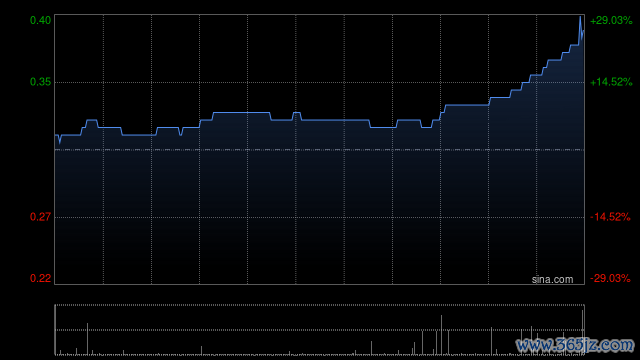Click the 0.22 price axis label

pyautogui.click(x=40, y=278)
